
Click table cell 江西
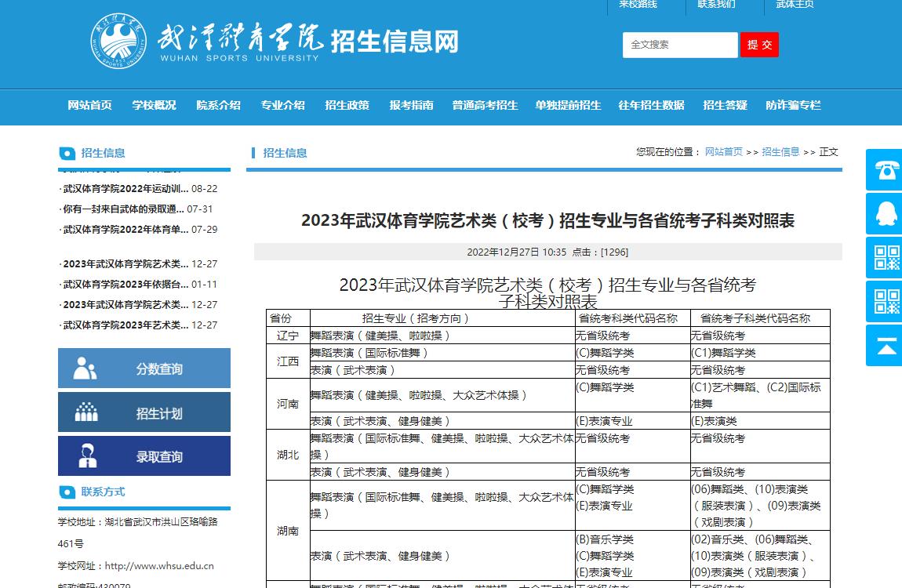(x=288, y=361)
